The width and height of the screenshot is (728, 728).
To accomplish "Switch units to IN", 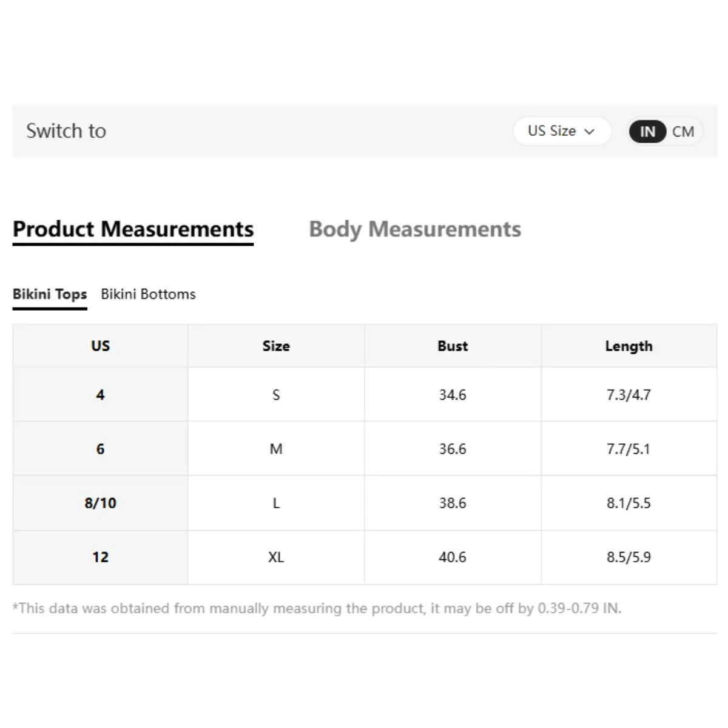I will point(647,132).
